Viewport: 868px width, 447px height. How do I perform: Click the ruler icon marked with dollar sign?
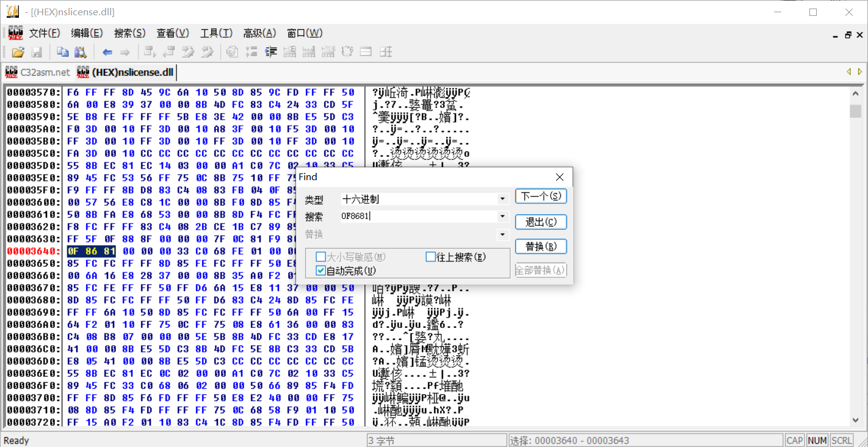tap(328, 52)
